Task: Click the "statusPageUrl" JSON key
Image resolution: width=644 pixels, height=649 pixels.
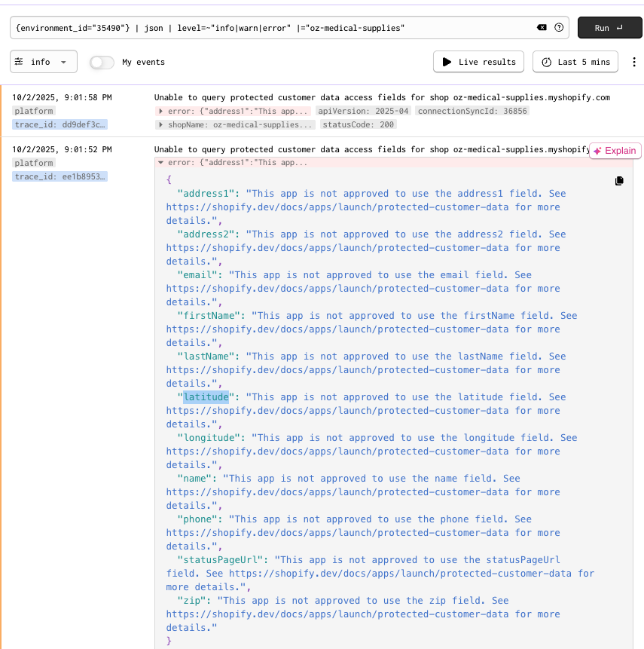Action: [x=220, y=559]
